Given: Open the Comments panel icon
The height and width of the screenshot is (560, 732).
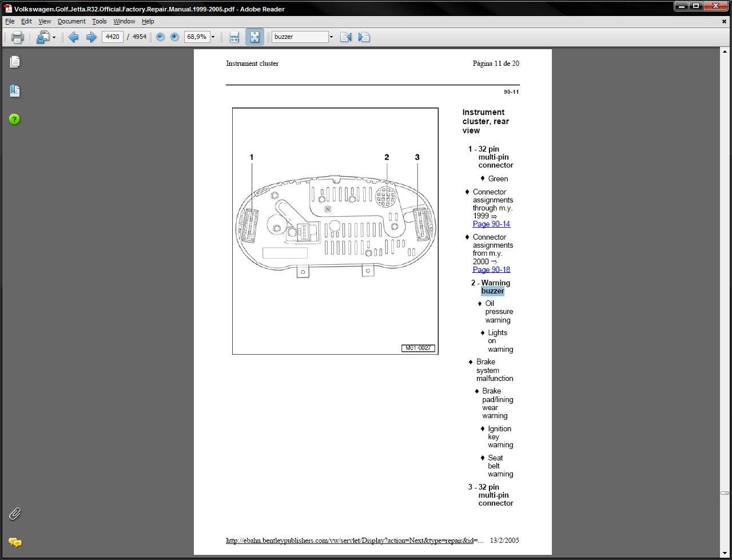Looking at the screenshot, I should 15,542.
